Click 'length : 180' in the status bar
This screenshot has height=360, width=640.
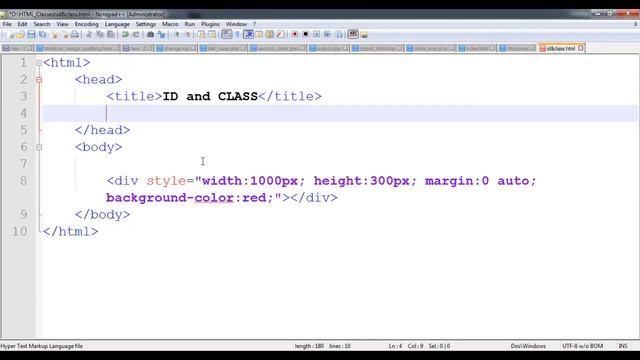coord(309,346)
